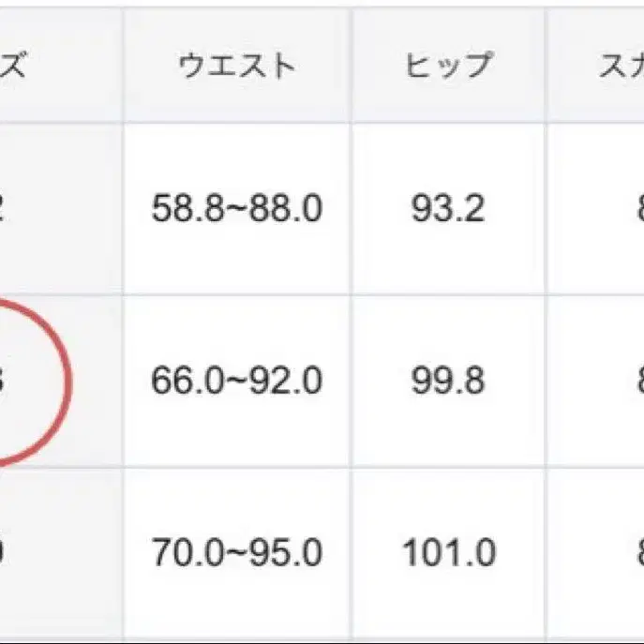This screenshot has height=644, width=644.
Task: Click the 66.0~92.0 waist cell
Action: 237,381
